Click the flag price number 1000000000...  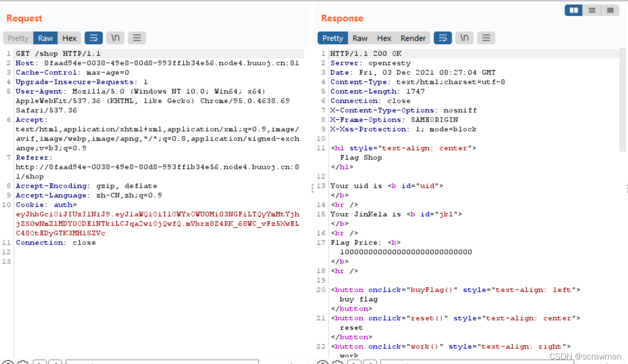pos(406,252)
